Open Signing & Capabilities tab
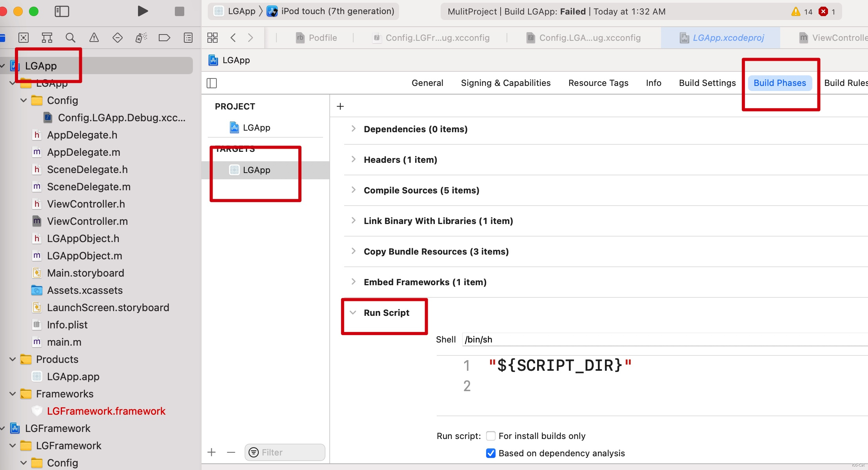The width and height of the screenshot is (868, 470). pyautogui.click(x=506, y=83)
